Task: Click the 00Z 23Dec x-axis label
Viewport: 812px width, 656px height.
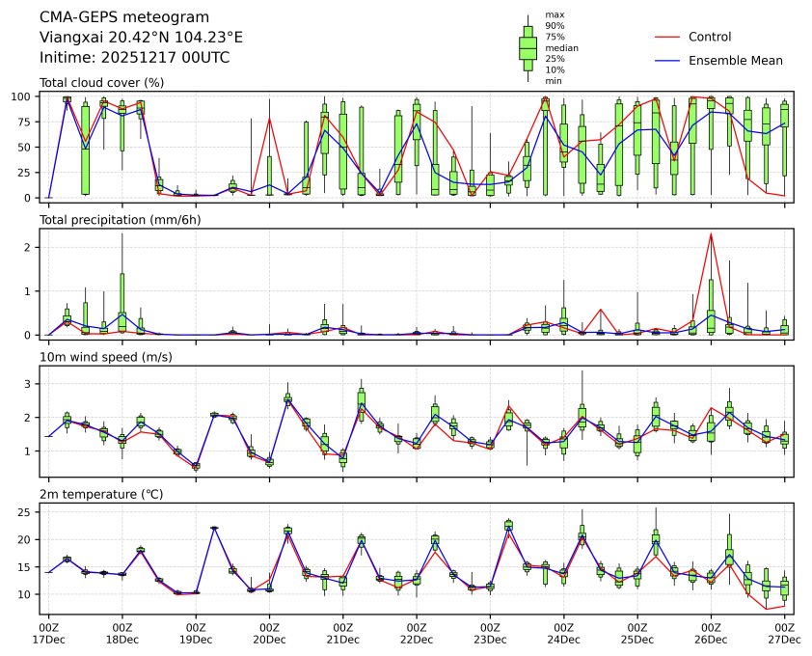Action: pyautogui.click(x=490, y=633)
